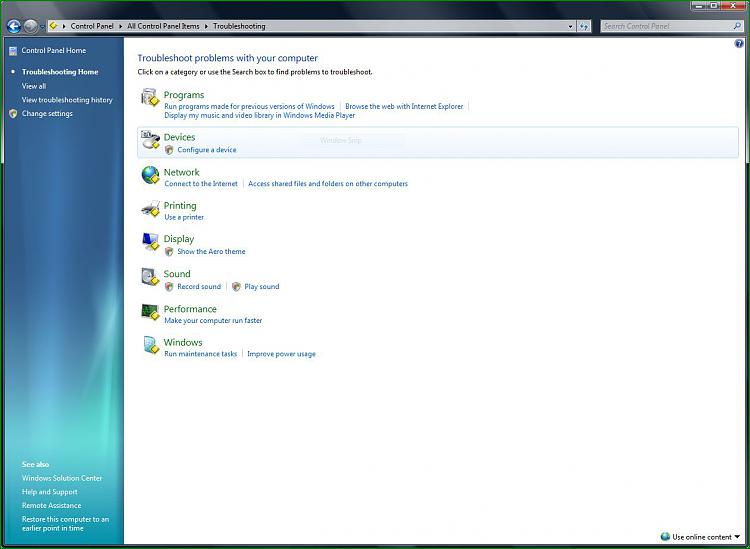This screenshot has height=549, width=750.
Task: Open the Devices category heading
Action: tap(179, 137)
